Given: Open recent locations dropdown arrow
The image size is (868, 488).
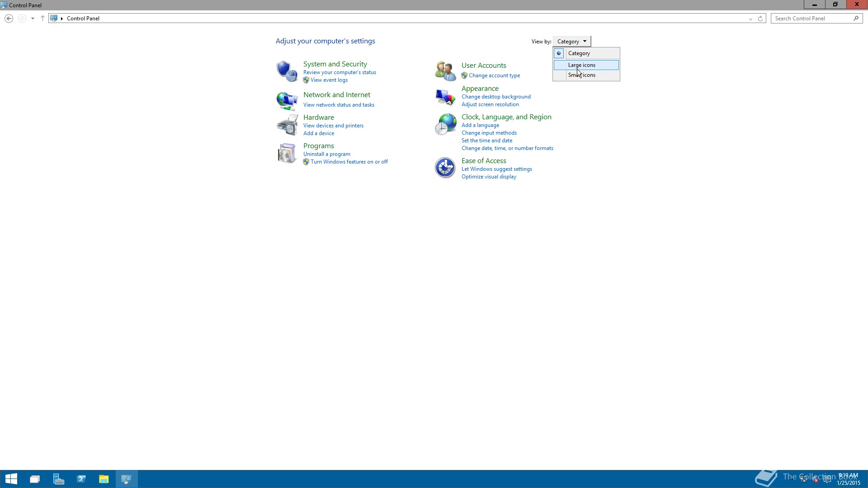Looking at the screenshot, I should pyautogui.click(x=33, y=19).
